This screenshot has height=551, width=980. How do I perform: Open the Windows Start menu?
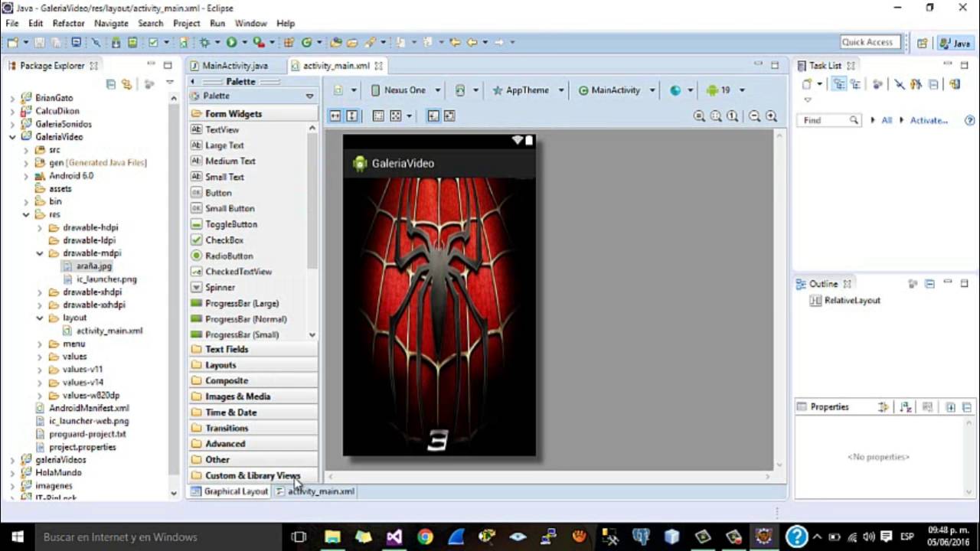[17, 536]
